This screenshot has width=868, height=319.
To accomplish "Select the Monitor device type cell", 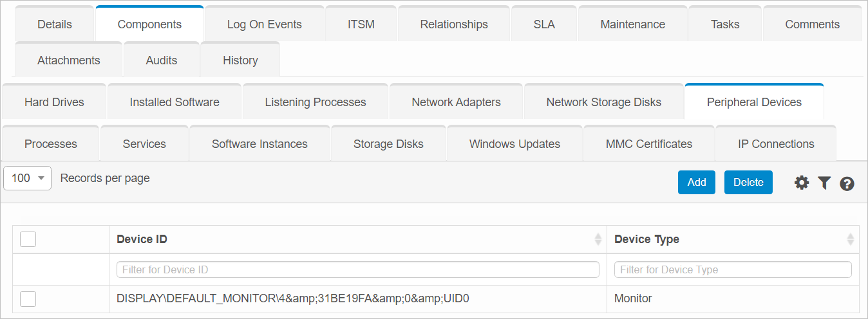I will coord(633,298).
